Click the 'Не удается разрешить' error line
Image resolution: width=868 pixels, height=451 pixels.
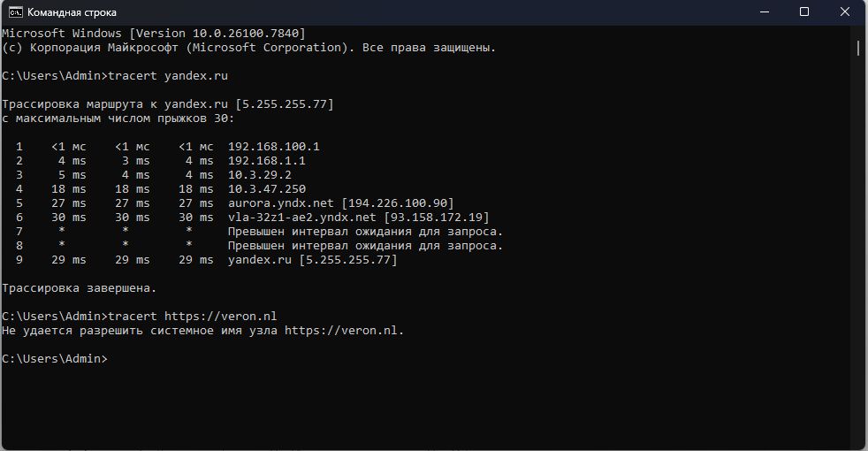(x=203, y=330)
